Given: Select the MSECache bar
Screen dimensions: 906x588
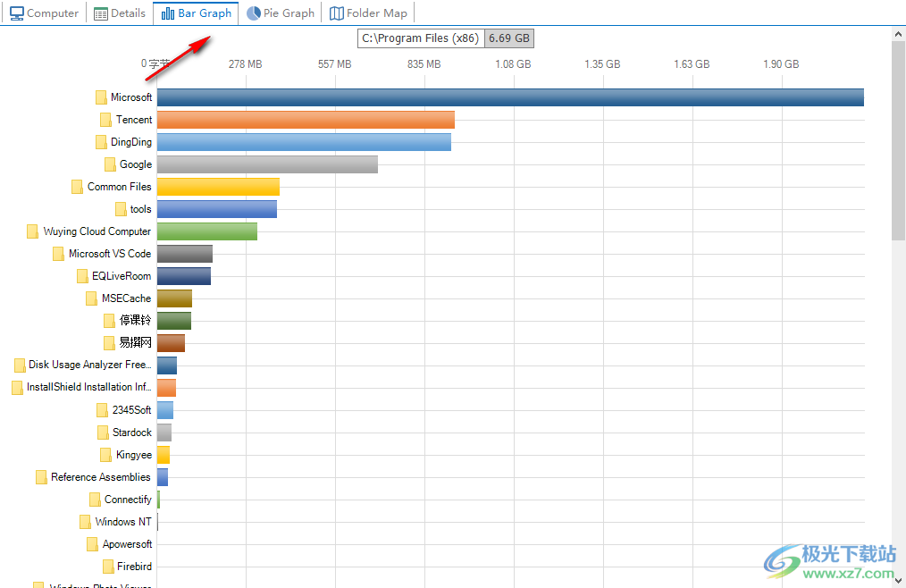Looking at the screenshot, I should (174, 298).
